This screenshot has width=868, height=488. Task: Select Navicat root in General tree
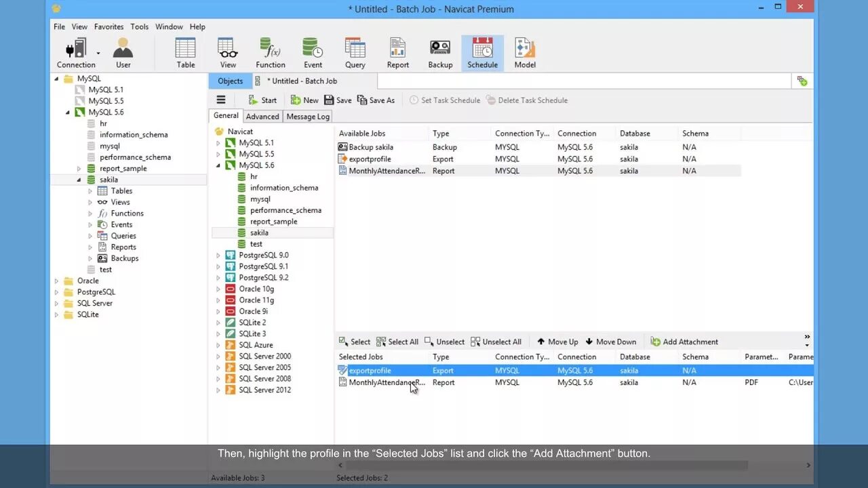click(x=240, y=131)
